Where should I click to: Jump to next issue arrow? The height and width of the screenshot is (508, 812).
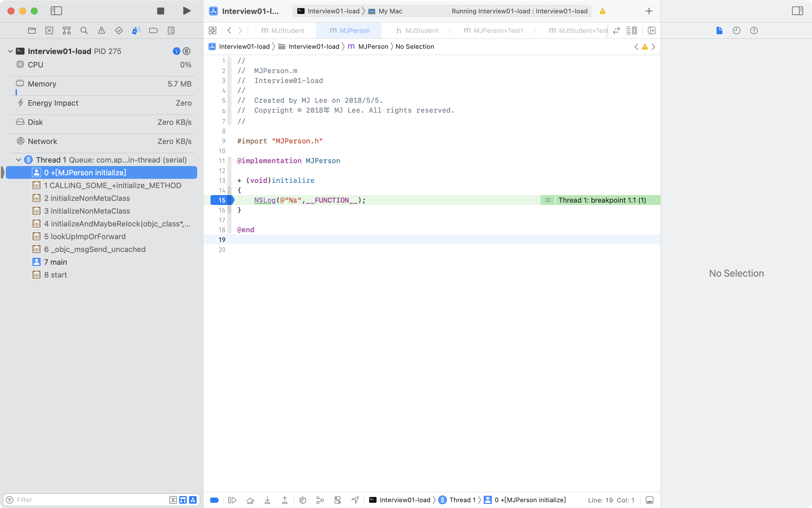[x=653, y=47]
